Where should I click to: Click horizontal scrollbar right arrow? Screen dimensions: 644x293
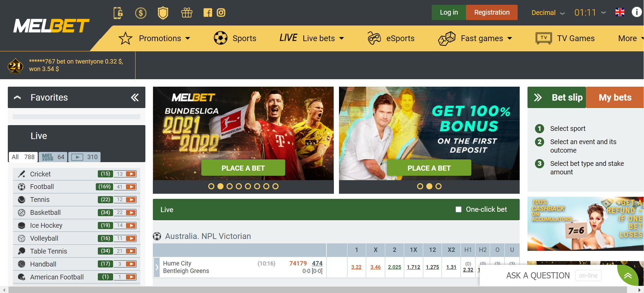[640, 290]
